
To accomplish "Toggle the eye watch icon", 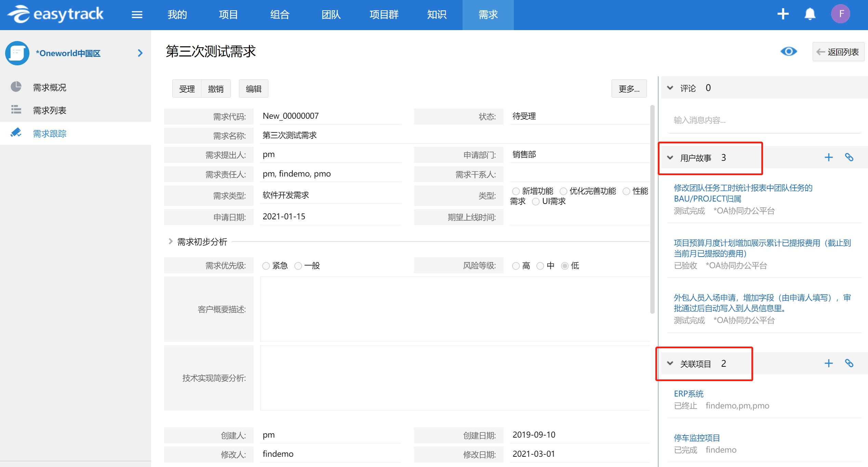I will [x=789, y=52].
